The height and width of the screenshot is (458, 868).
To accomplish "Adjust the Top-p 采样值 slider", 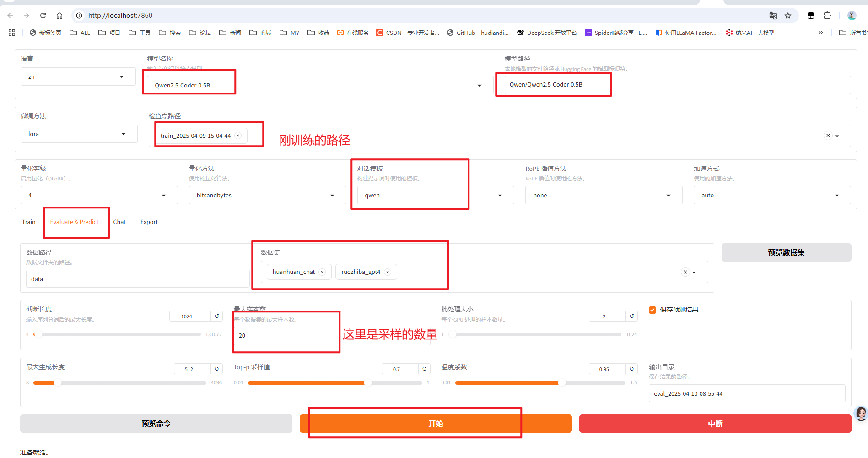I will [335, 383].
